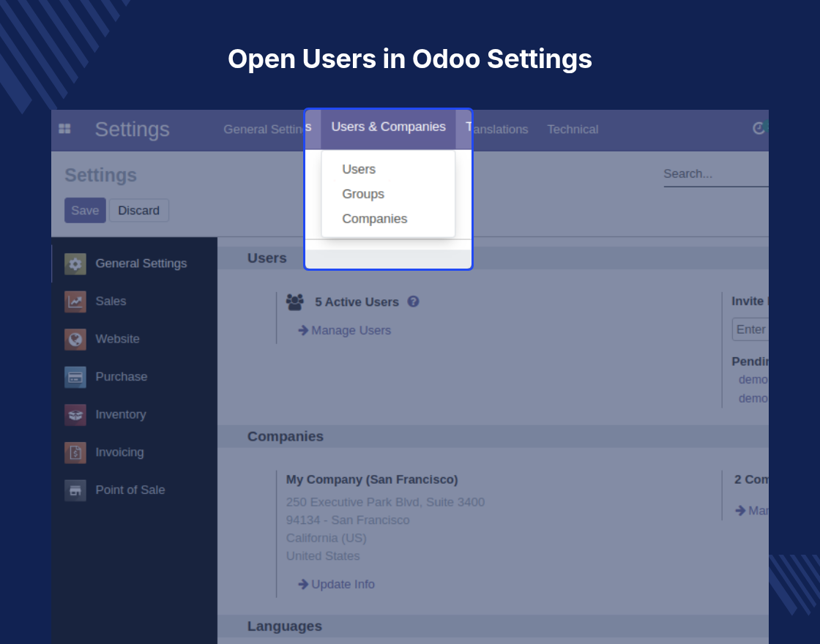Open the General Settings top menu
The width and height of the screenshot is (820, 644).
[267, 129]
